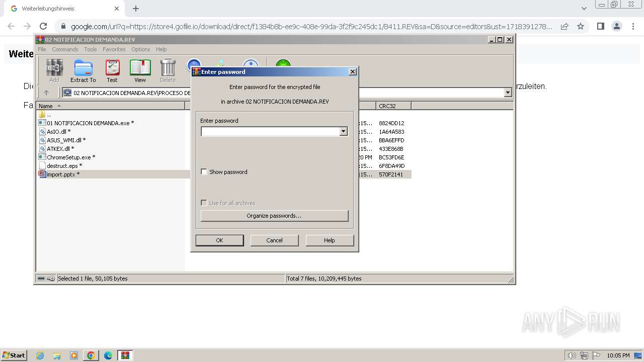Image resolution: width=644 pixels, height=362 pixels.
Task: Open the WinRAR Commands menu
Action: click(x=65, y=49)
